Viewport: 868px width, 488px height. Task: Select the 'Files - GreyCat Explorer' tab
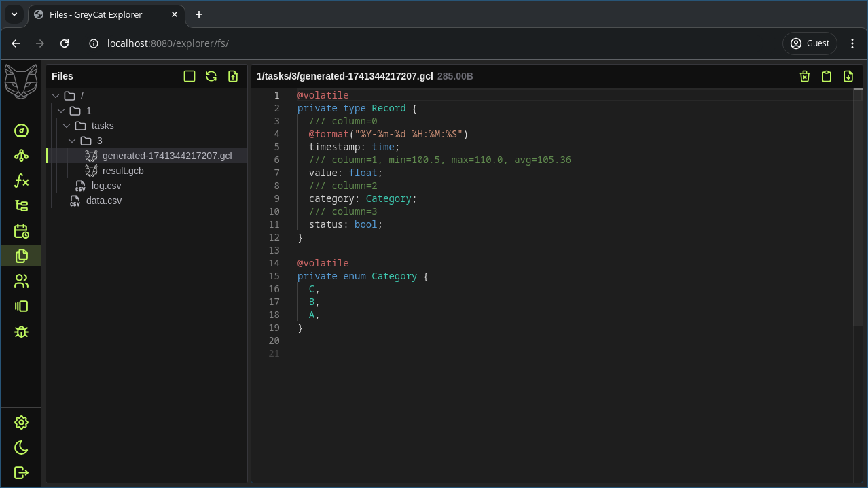(x=107, y=14)
